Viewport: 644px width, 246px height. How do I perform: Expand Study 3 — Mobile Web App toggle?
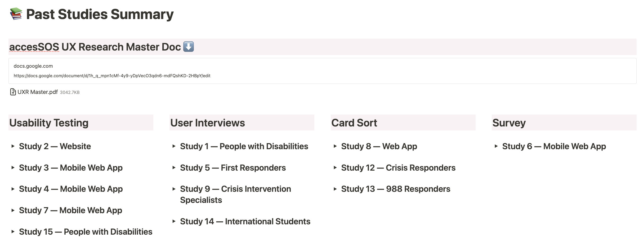click(x=13, y=167)
